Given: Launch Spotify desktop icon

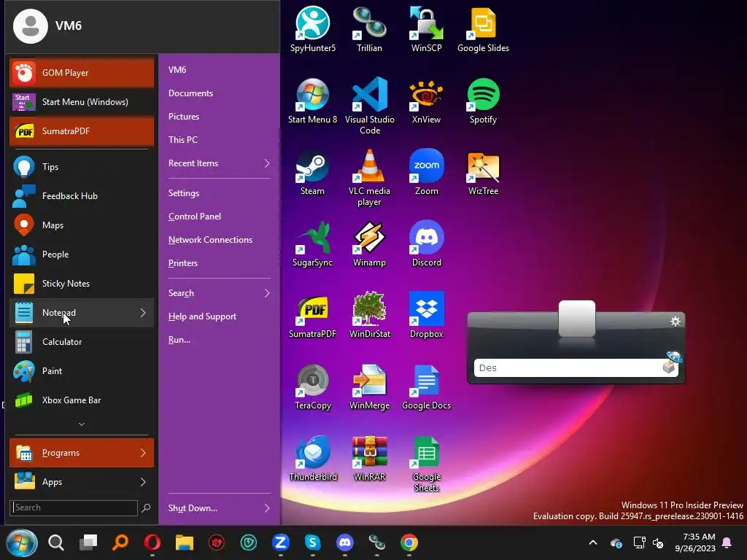Looking at the screenshot, I should 483,101.
